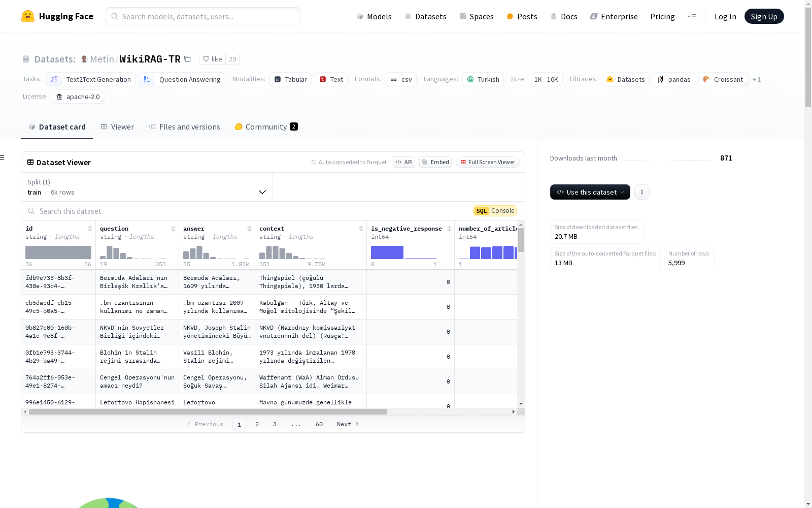
Task: Select the csv format tag
Action: click(401, 79)
